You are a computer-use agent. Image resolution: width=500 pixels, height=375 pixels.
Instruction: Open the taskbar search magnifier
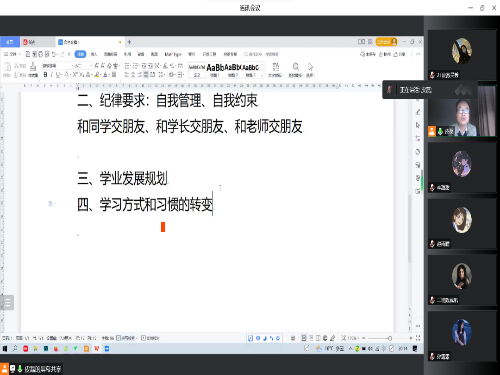pos(15,349)
